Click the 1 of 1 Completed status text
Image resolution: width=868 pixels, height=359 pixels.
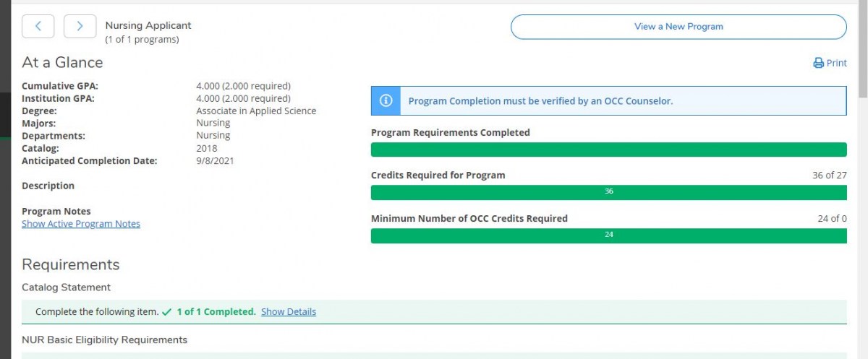tap(216, 312)
